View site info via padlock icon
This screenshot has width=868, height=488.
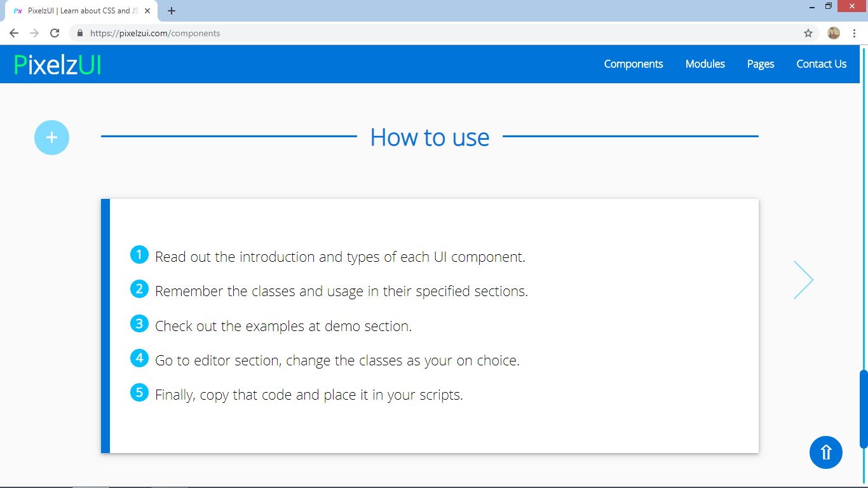tap(80, 33)
